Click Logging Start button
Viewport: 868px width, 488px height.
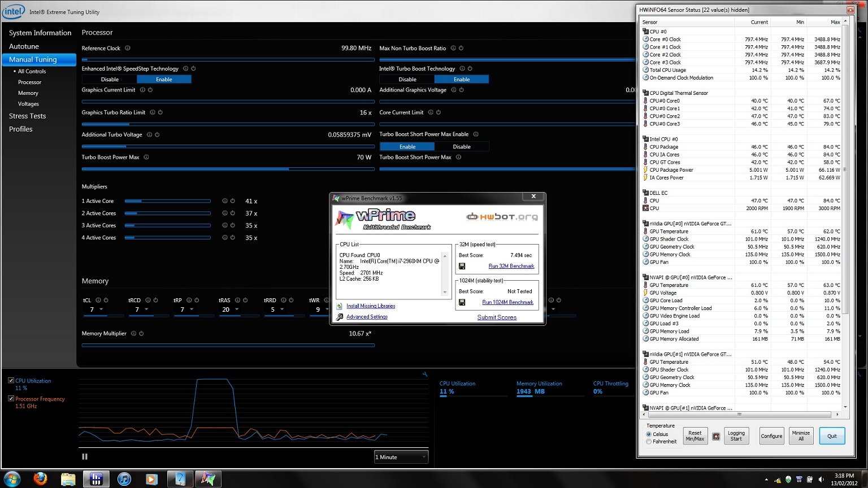736,436
